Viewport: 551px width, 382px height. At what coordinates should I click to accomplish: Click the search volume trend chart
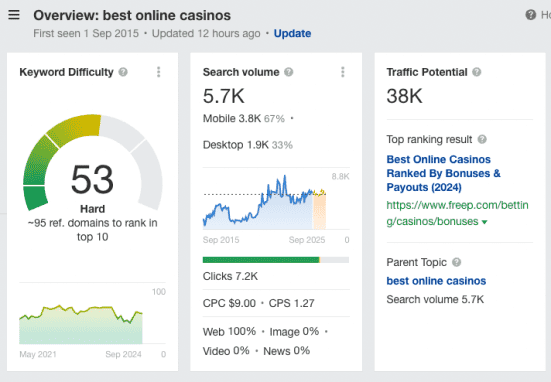(264, 202)
